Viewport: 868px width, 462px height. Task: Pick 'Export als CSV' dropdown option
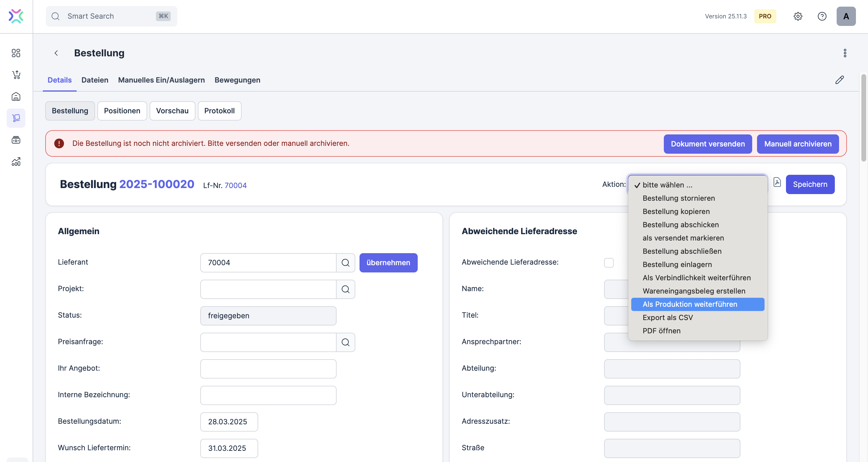pos(667,318)
